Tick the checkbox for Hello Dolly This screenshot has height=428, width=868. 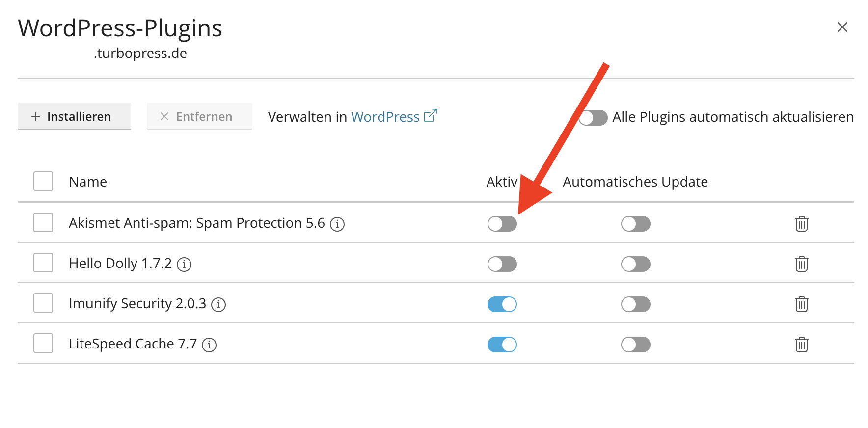click(x=43, y=263)
